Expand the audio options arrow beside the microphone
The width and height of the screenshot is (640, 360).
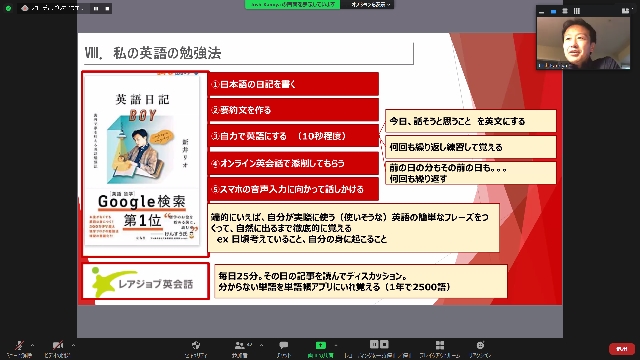coord(32,345)
